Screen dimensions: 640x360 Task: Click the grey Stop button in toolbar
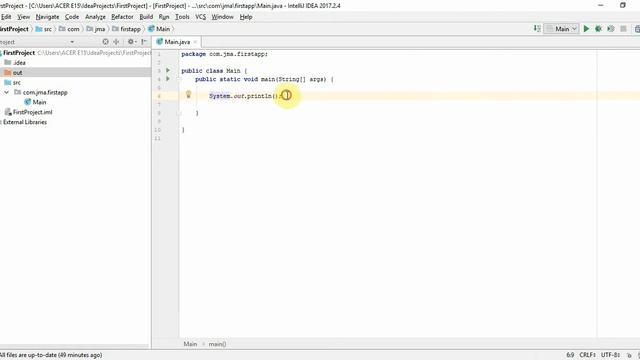point(623,29)
